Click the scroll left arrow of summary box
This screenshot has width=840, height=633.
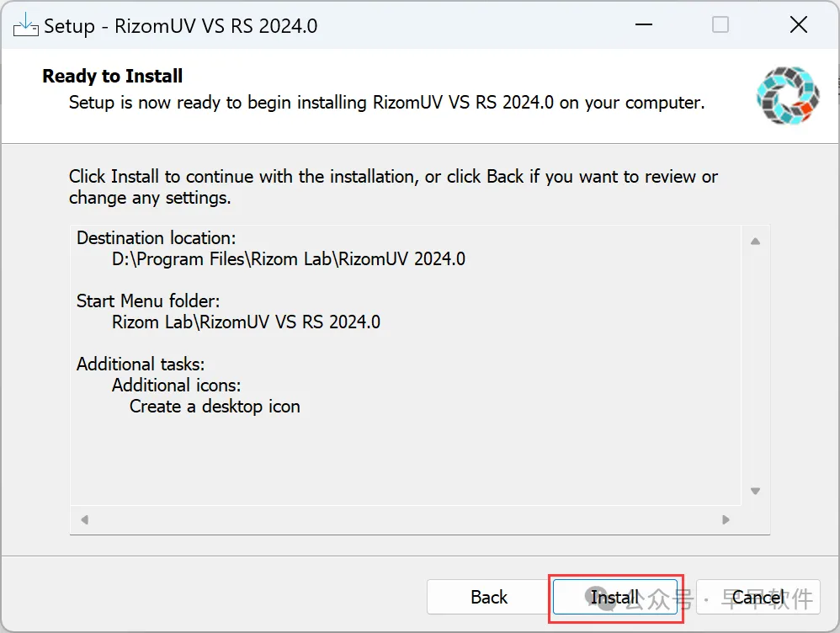[84, 519]
